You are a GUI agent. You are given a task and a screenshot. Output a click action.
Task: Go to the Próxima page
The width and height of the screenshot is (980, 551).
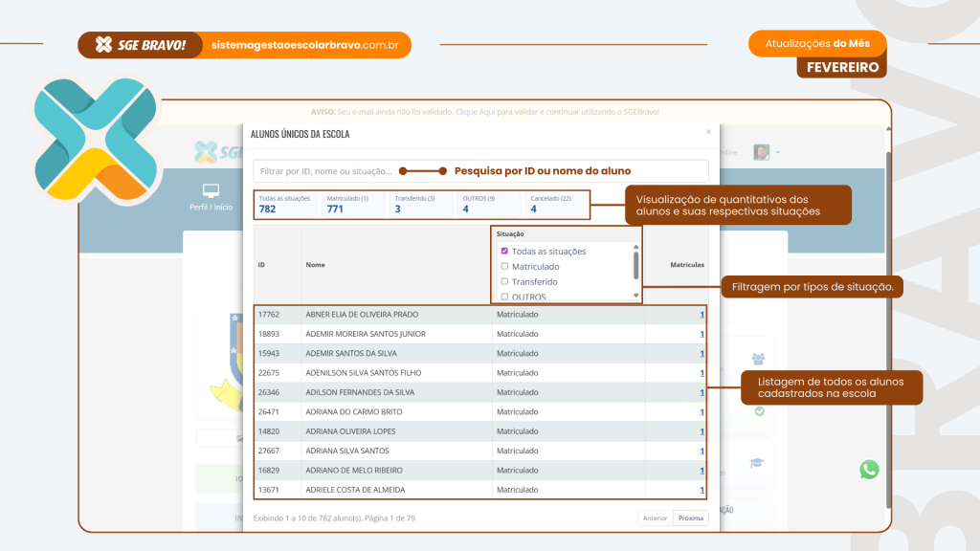click(x=691, y=518)
